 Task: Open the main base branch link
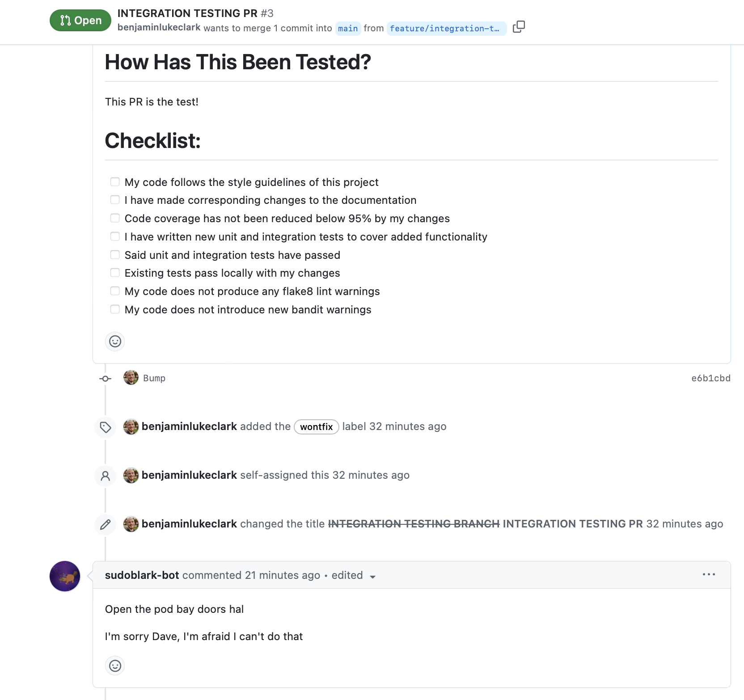(348, 29)
